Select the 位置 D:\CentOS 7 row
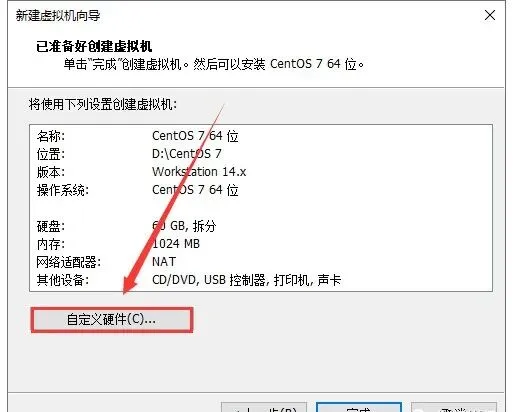Screen dimensions: 513x412 pos(261,154)
